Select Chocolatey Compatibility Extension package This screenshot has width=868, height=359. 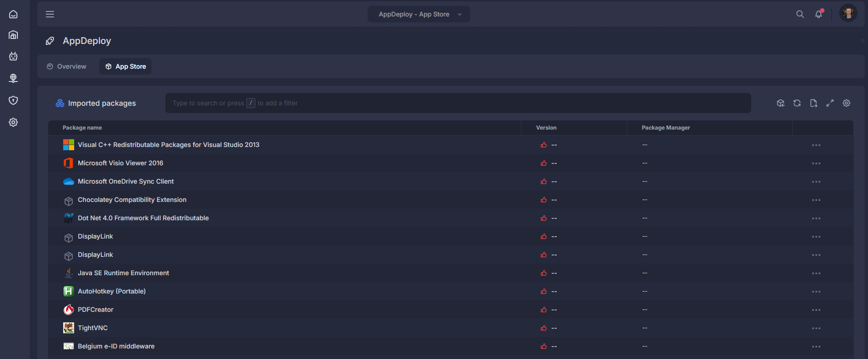tap(132, 200)
